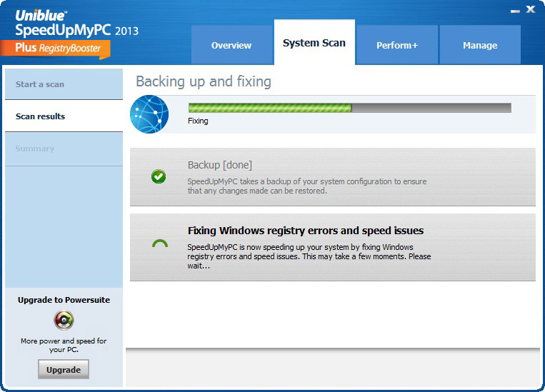Click More power and speed text
The height and width of the screenshot is (392, 545).
pos(64,345)
